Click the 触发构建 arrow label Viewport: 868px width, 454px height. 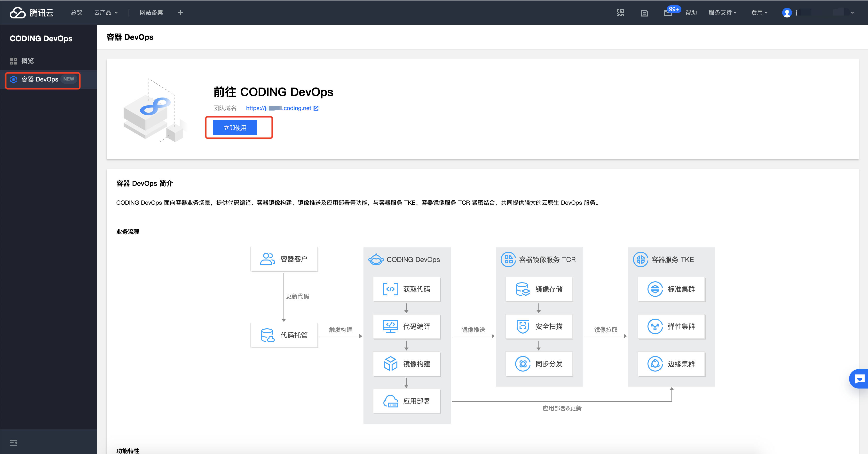click(341, 330)
